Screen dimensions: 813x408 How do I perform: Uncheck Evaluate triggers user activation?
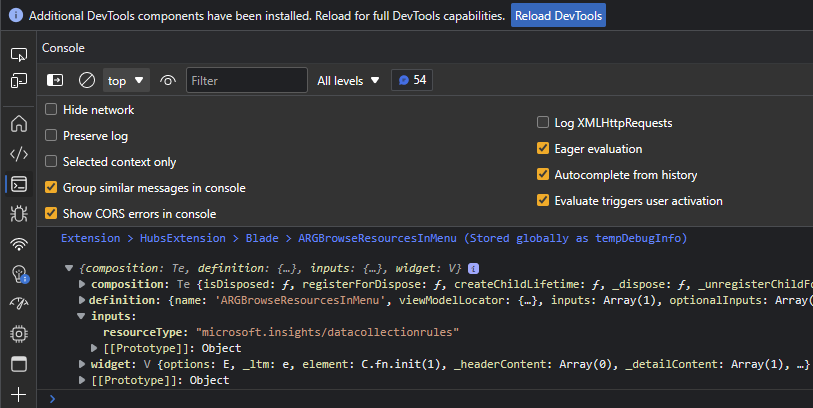(543, 200)
